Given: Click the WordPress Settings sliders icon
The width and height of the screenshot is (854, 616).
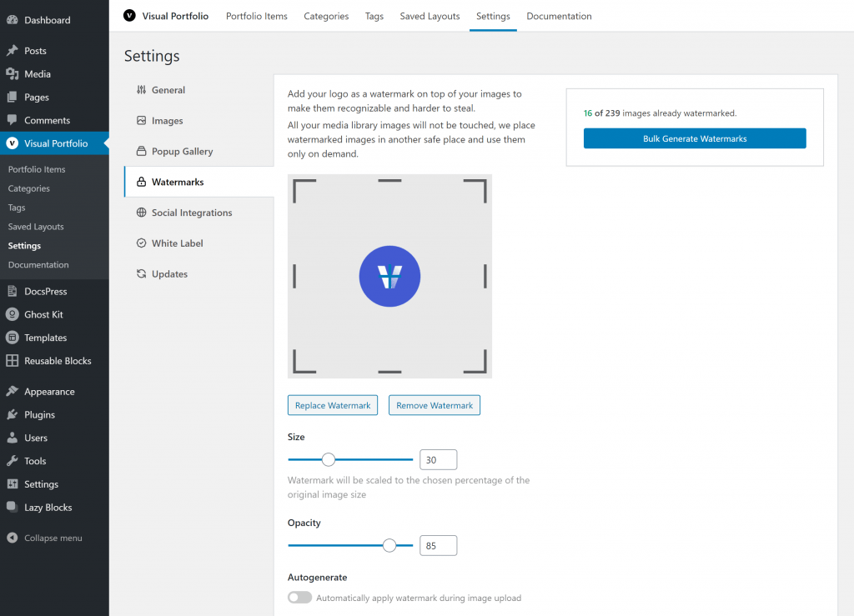Looking at the screenshot, I should coord(12,483).
